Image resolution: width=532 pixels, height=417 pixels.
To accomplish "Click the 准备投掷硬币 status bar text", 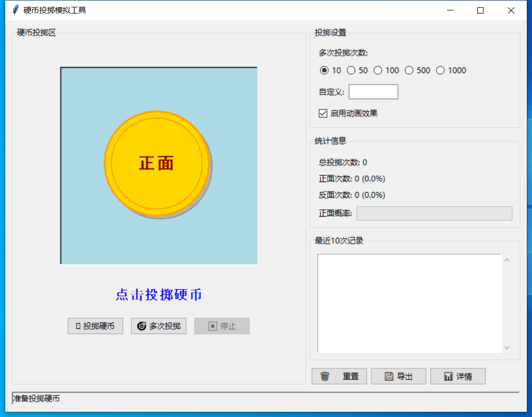I will point(37,398).
